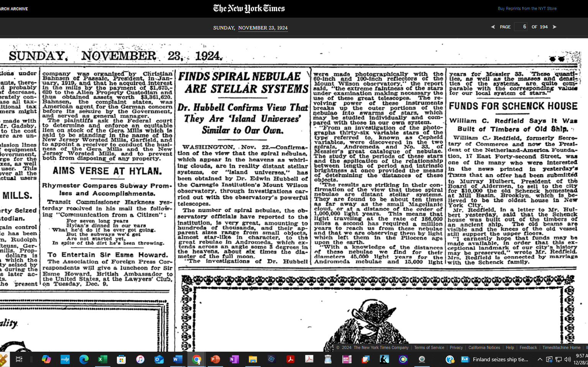
Task: Click Funds for Schenck House headline
Action: [513, 106]
